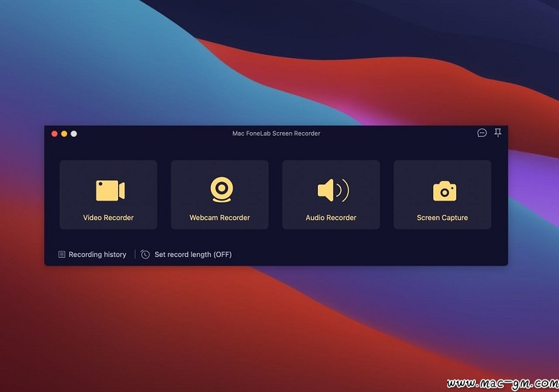559x392 pixels.
Task: Pin the window with pushpin icon
Action: (x=498, y=133)
